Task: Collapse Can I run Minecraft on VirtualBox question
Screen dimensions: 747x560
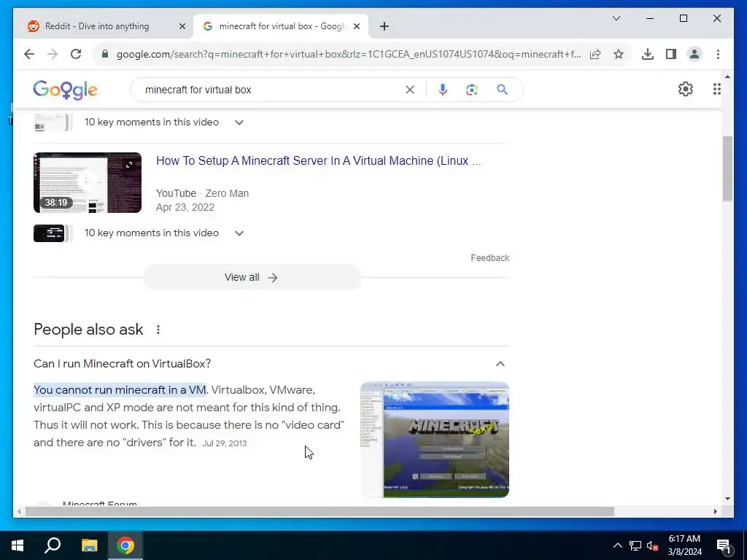Action: click(500, 364)
